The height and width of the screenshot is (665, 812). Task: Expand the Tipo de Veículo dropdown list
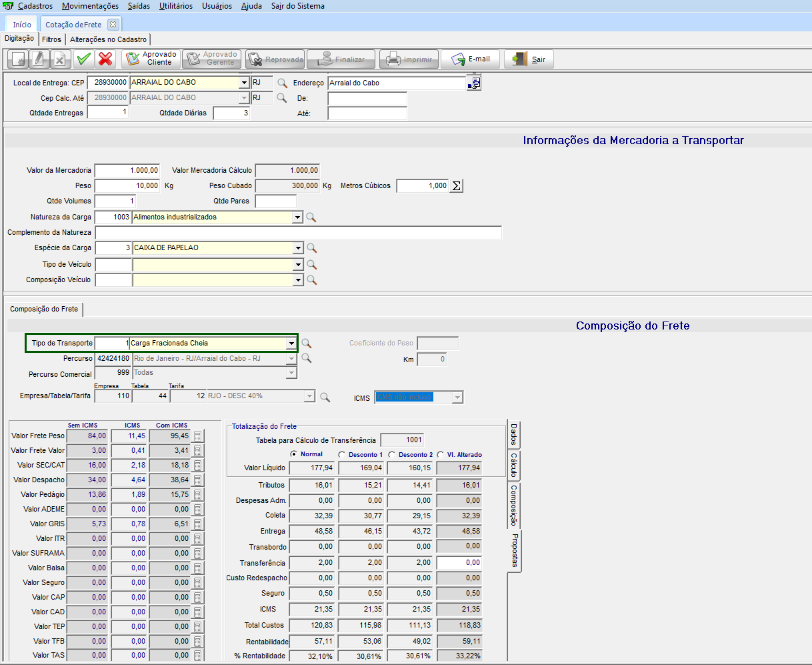[x=298, y=265]
